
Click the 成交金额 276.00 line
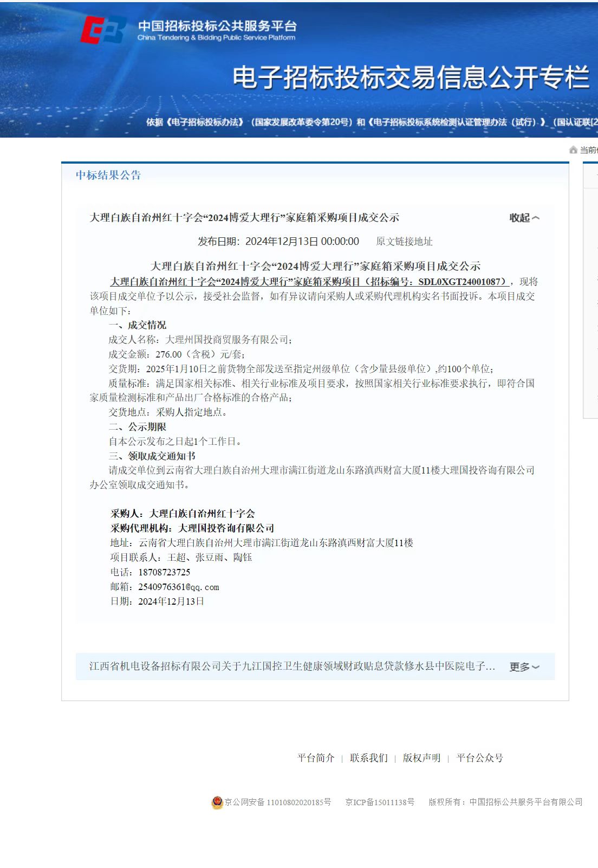pyautogui.click(x=177, y=354)
